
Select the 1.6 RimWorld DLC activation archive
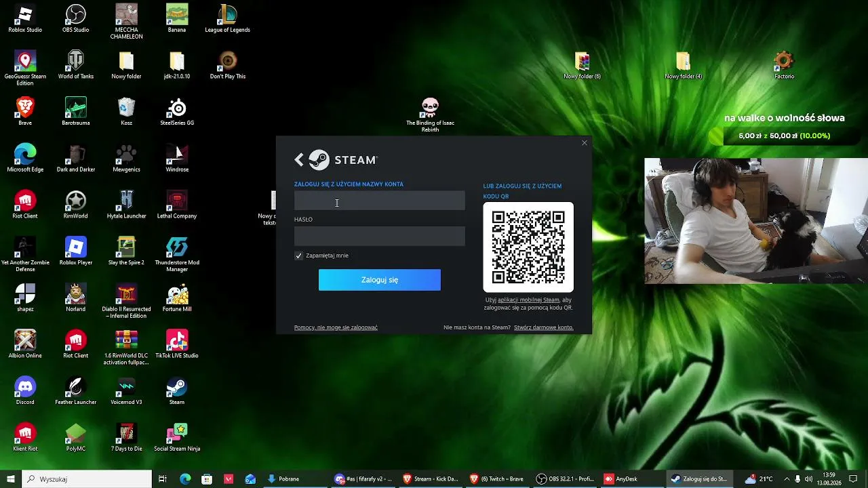126,348
